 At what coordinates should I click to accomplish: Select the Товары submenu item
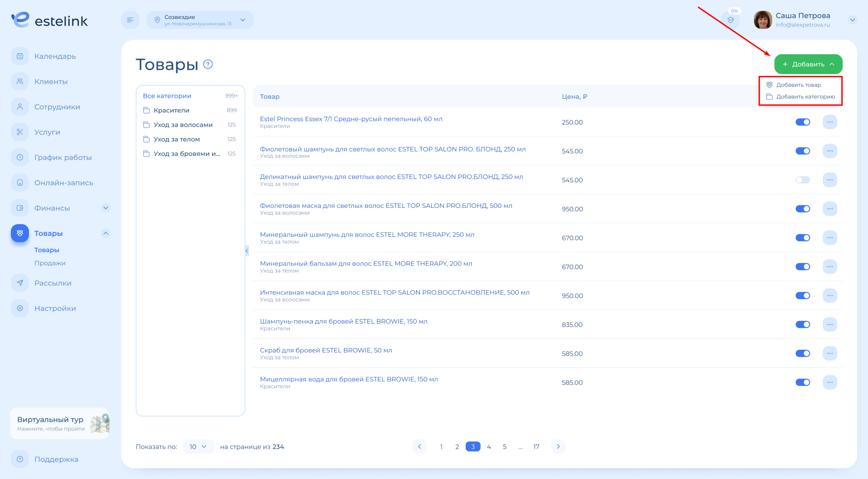(47, 250)
